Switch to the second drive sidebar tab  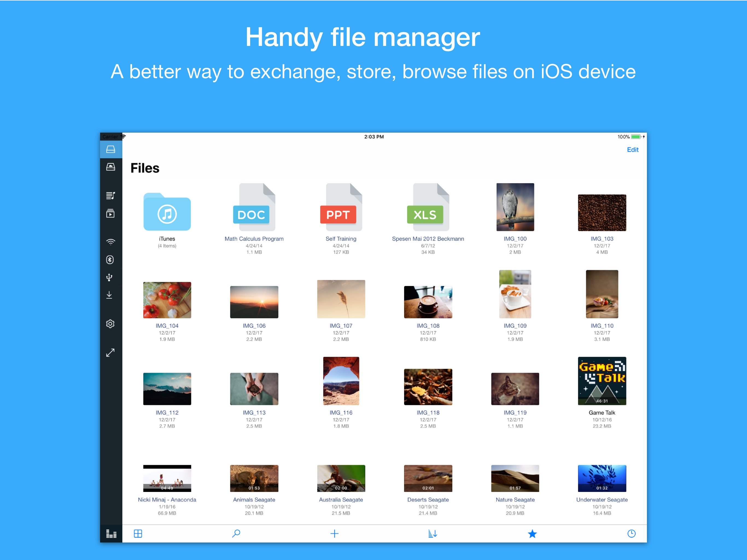click(111, 167)
